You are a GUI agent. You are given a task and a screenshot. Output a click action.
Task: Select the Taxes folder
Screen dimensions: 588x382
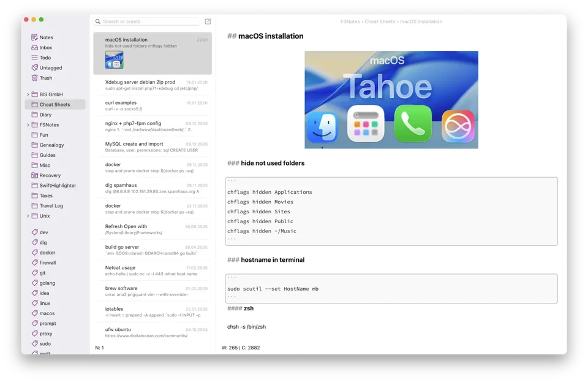pos(55,196)
